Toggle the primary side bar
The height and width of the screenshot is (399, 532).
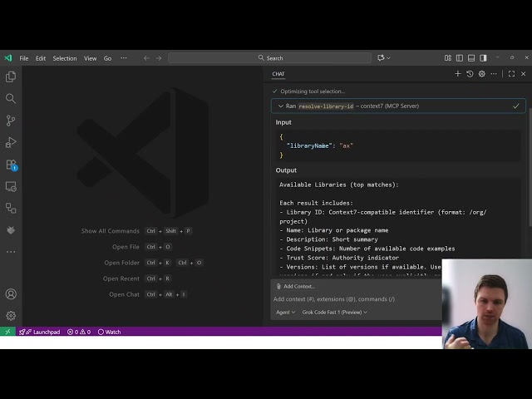click(x=460, y=58)
